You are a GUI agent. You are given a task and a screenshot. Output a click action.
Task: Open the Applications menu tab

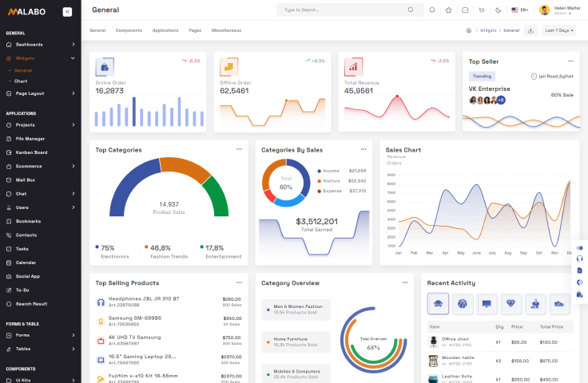[165, 30]
